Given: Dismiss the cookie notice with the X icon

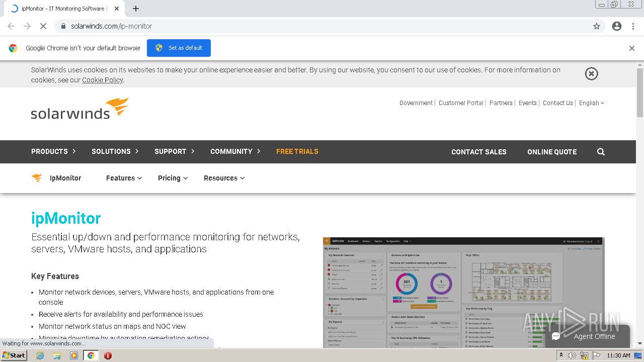Looking at the screenshot, I should 591,74.
